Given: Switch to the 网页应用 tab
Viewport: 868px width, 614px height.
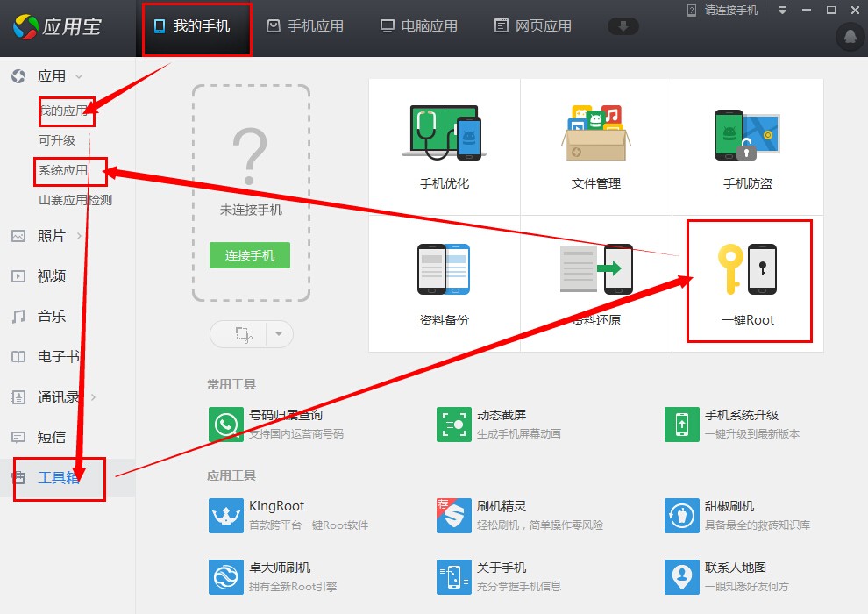Looking at the screenshot, I should coord(533,26).
